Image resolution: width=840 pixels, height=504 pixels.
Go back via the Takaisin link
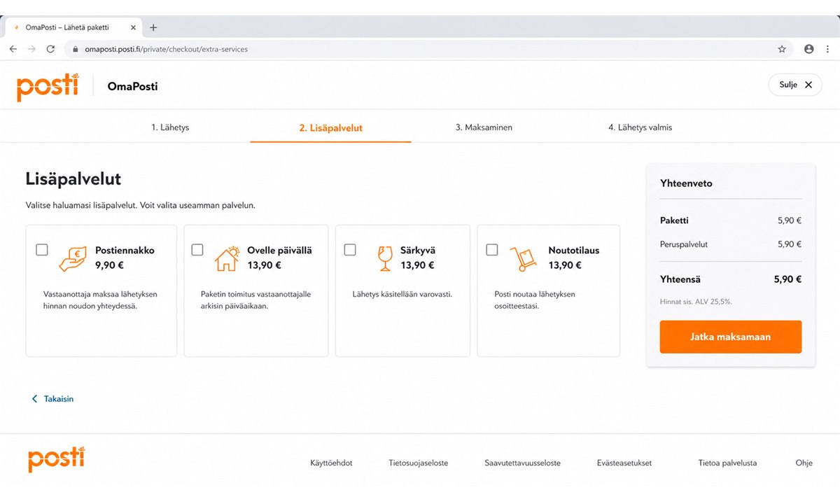click(x=52, y=399)
